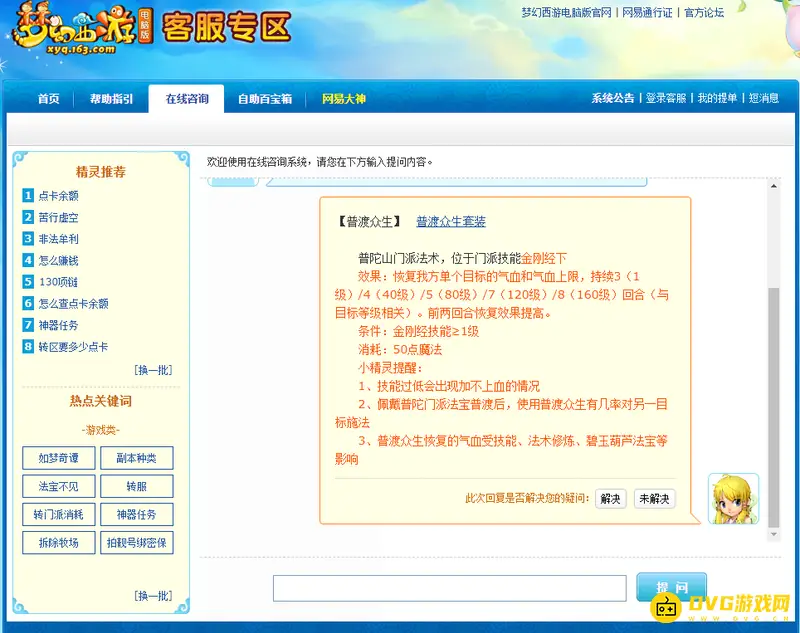The image size is (800, 633).
Task: Click the 如梦奇谭 keyword button
Action: click(x=59, y=458)
